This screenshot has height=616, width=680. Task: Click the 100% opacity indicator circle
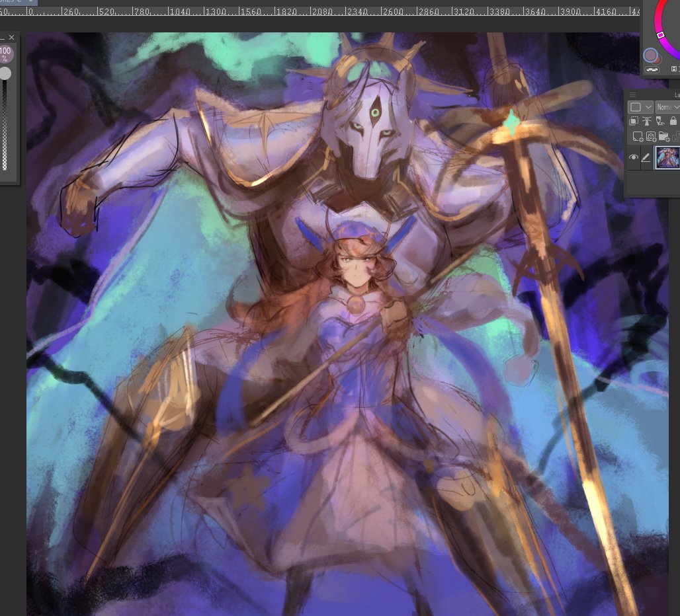[5, 54]
